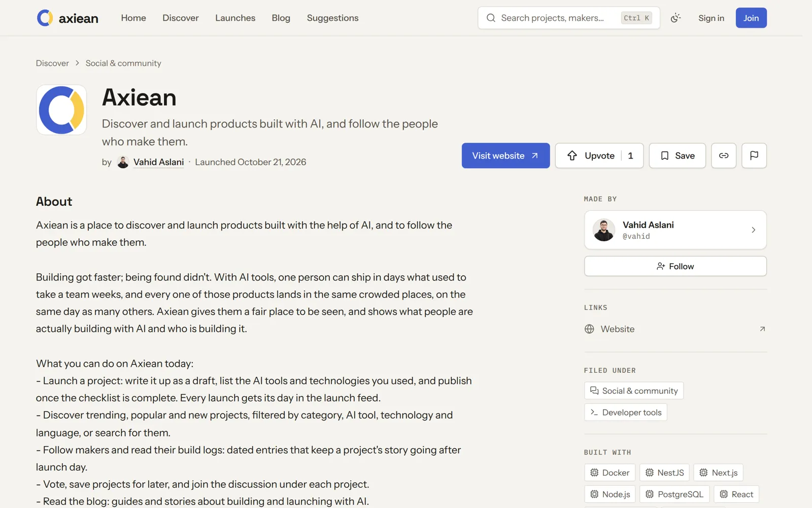Click the "Axiean" project title heading

coord(139,97)
